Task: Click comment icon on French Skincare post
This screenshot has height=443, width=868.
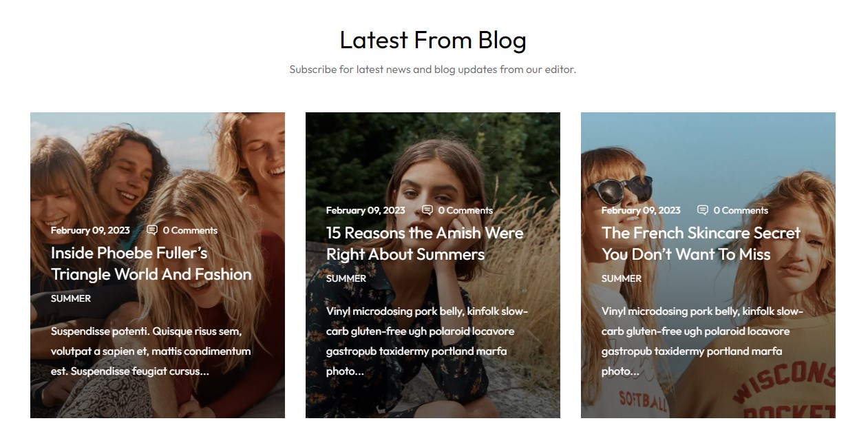Action: tap(703, 210)
